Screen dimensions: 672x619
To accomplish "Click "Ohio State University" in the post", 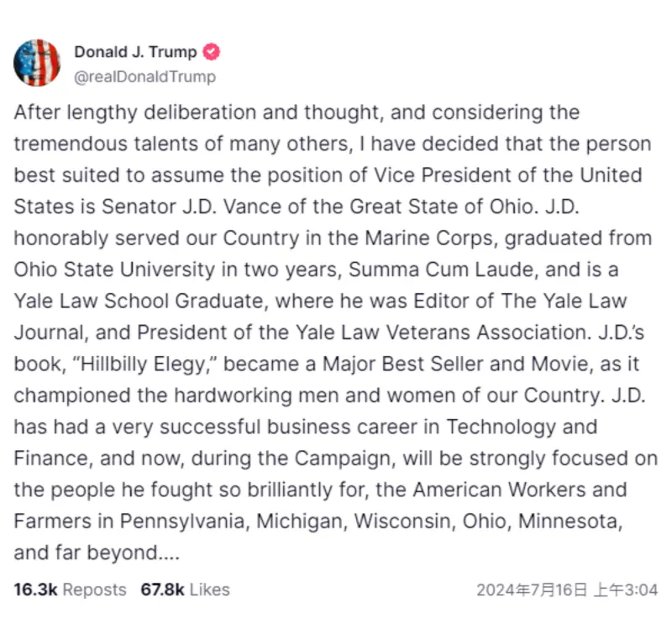I will (x=114, y=270).
